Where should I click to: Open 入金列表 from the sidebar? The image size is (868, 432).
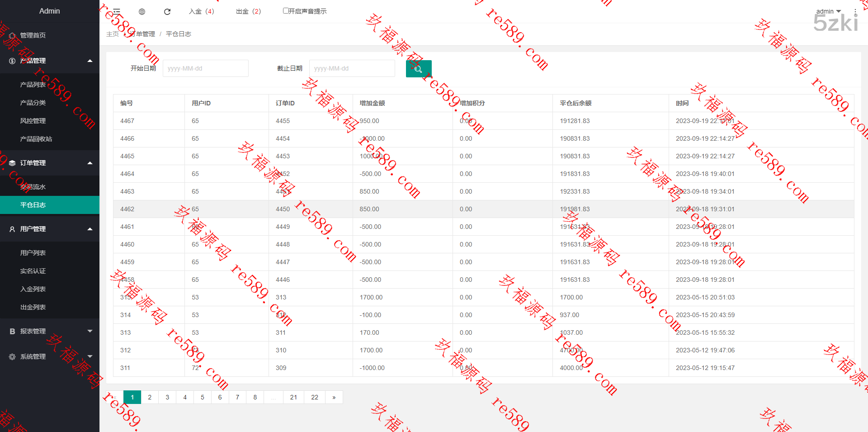(x=33, y=289)
